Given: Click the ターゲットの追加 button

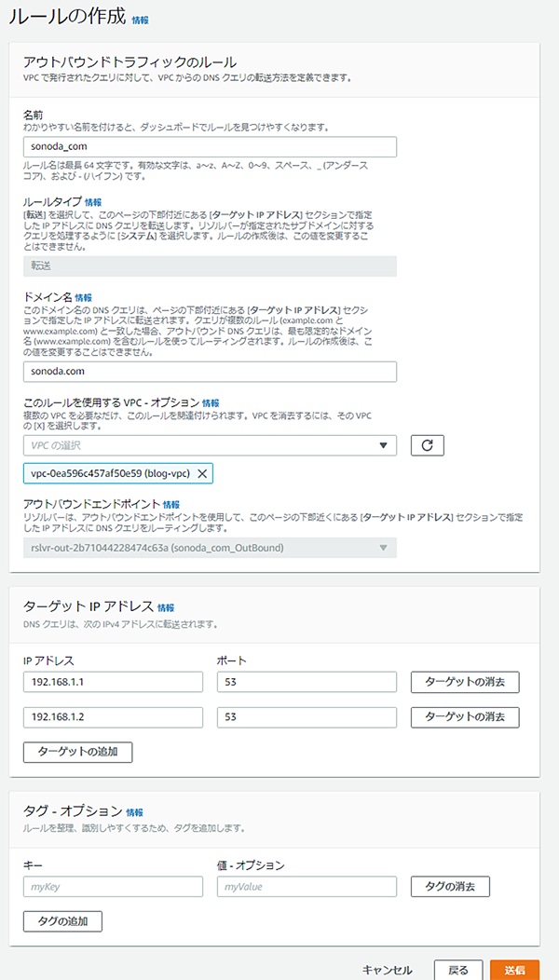Looking at the screenshot, I should click(x=78, y=753).
